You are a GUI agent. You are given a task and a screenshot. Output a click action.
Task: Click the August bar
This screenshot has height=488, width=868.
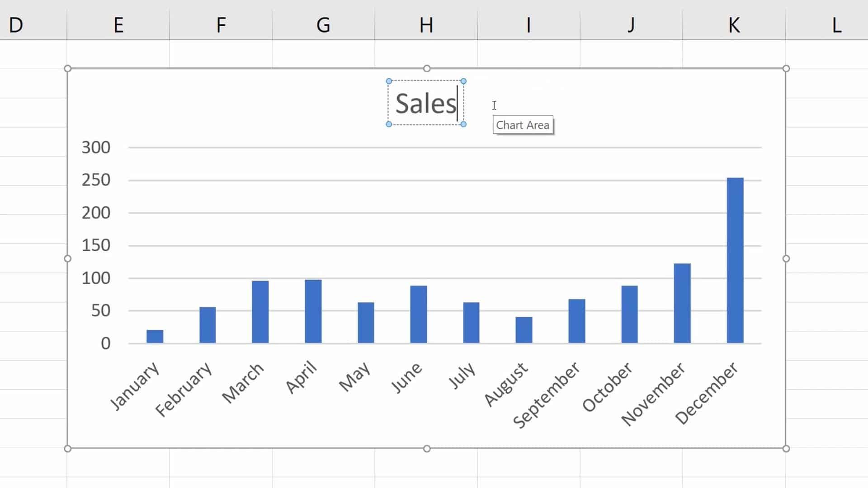click(524, 330)
